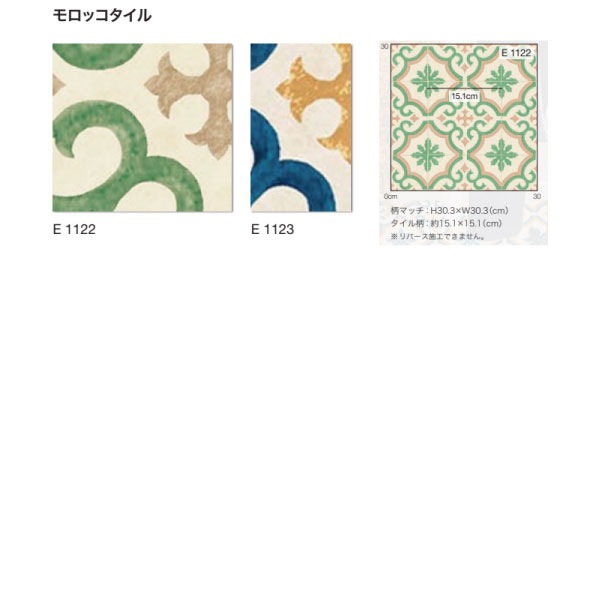This screenshot has height=600, width=600.
Task: Click the 15.1cm dimension label
Action: [x=465, y=96]
